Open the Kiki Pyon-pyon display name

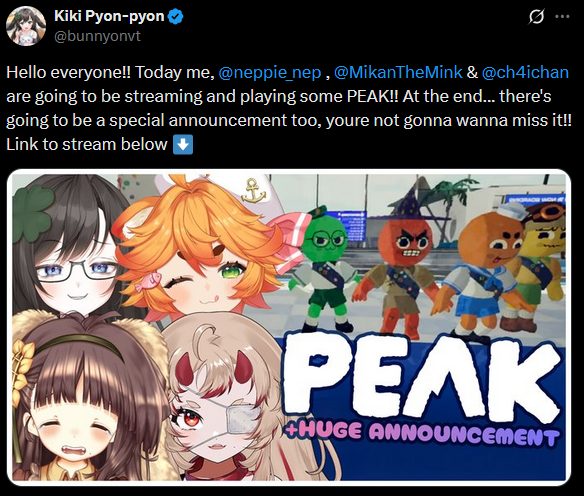pos(109,16)
